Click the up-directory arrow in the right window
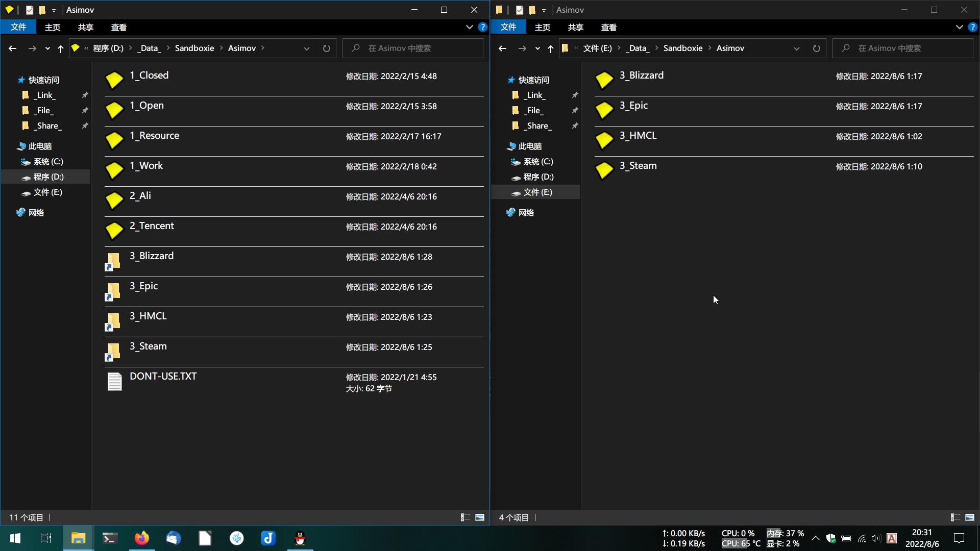 (550, 48)
